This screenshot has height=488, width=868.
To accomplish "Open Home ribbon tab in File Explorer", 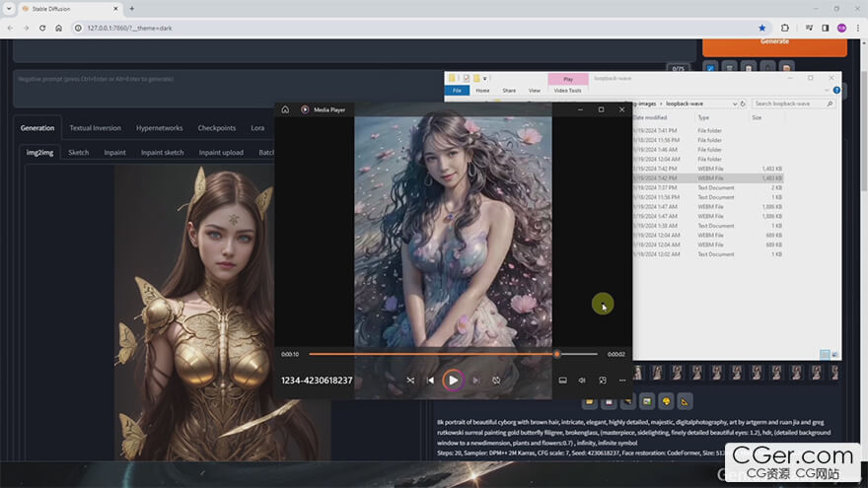I will click(x=482, y=90).
